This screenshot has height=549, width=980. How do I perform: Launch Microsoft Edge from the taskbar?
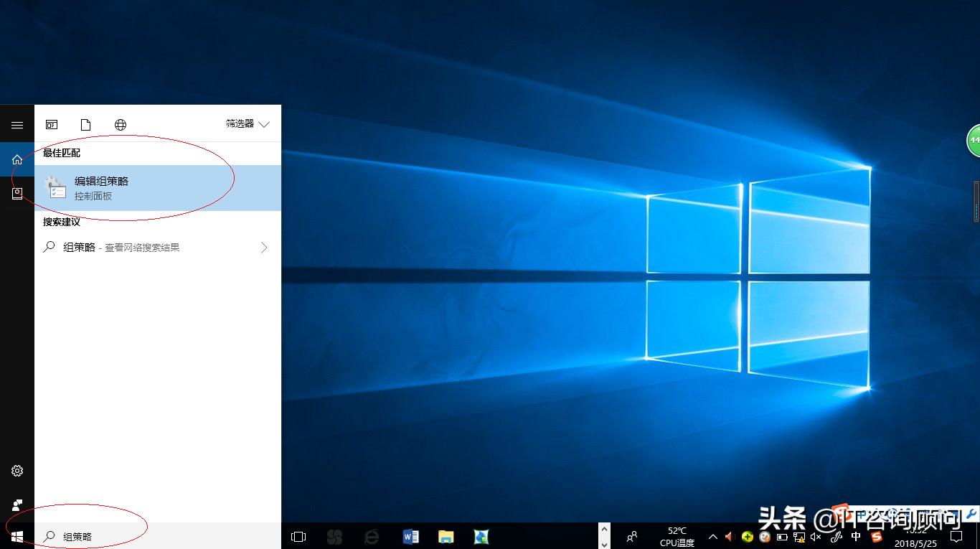[x=372, y=536]
